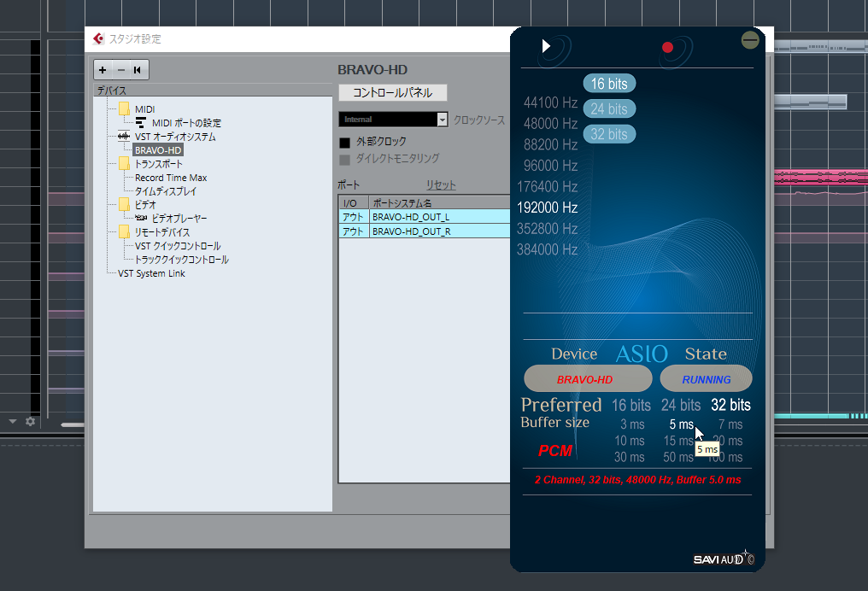Select ビデオプレーヤー tree item
Viewport: 868px width, 591px height.
[179, 218]
